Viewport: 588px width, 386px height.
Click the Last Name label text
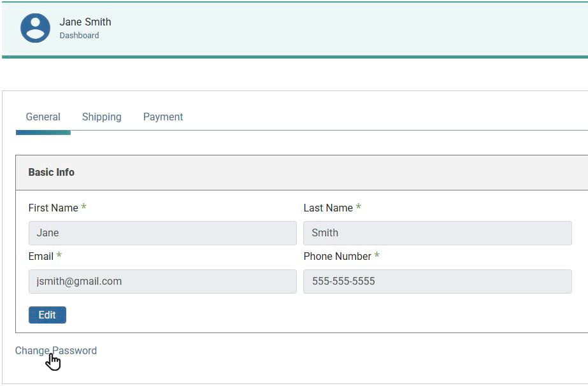click(327, 208)
